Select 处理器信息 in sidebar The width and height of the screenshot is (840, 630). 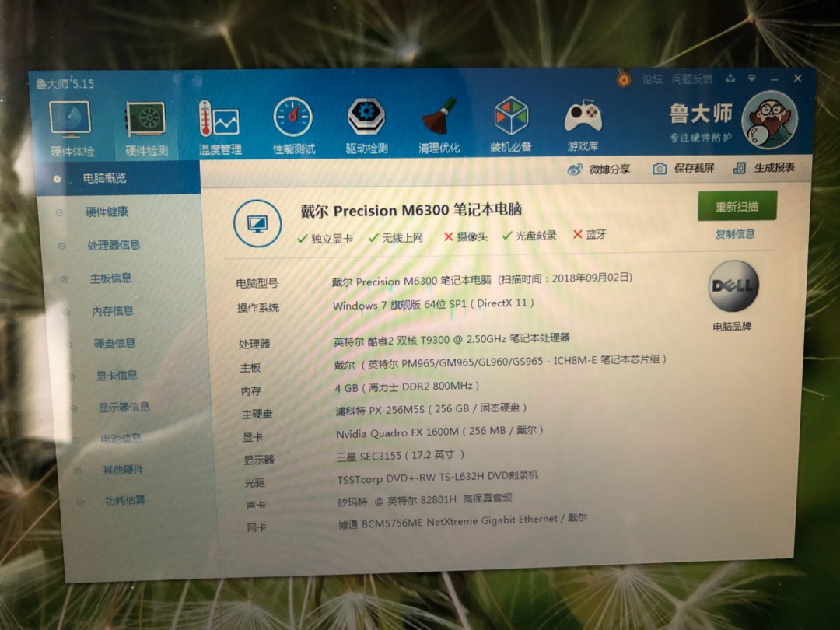click(114, 245)
